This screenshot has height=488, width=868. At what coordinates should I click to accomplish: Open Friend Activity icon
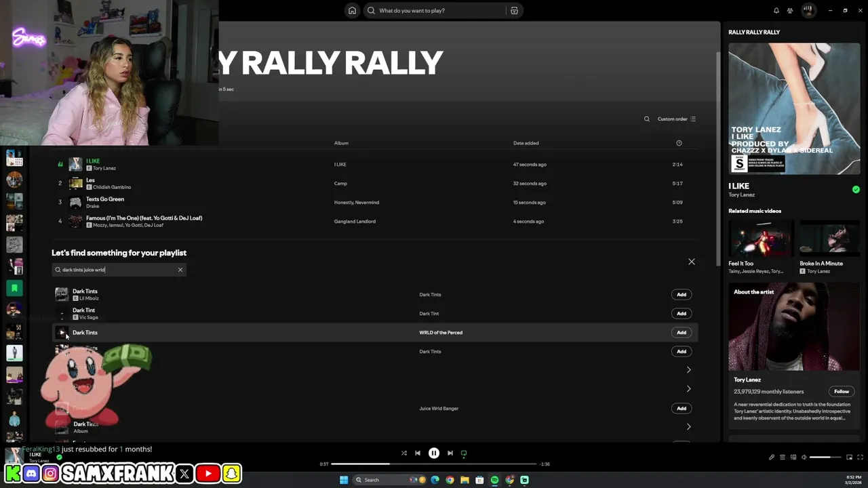[x=790, y=10]
